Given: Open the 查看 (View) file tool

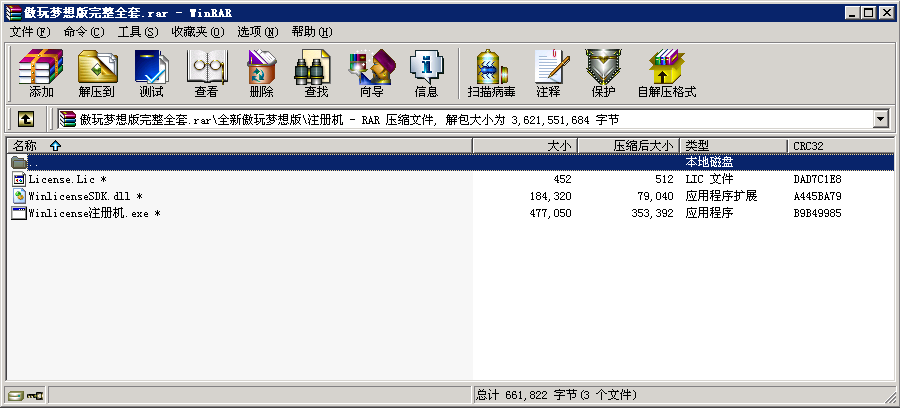Looking at the screenshot, I should (207, 73).
